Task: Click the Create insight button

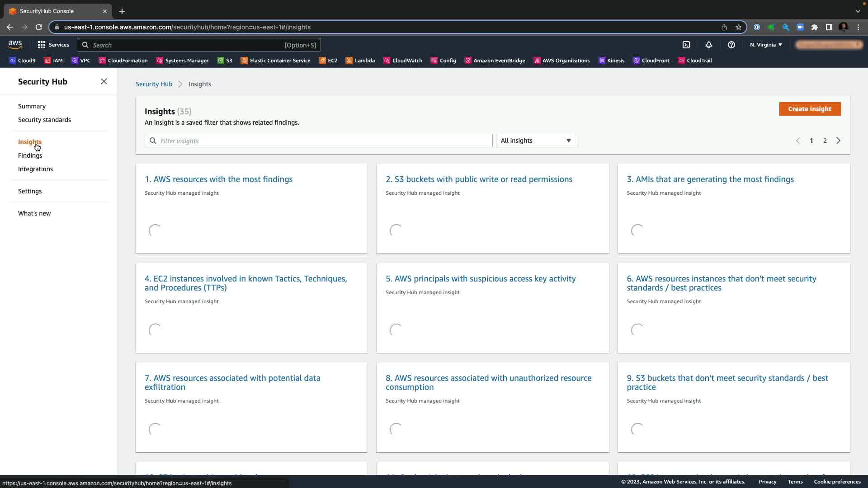Action: pyautogui.click(x=809, y=109)
